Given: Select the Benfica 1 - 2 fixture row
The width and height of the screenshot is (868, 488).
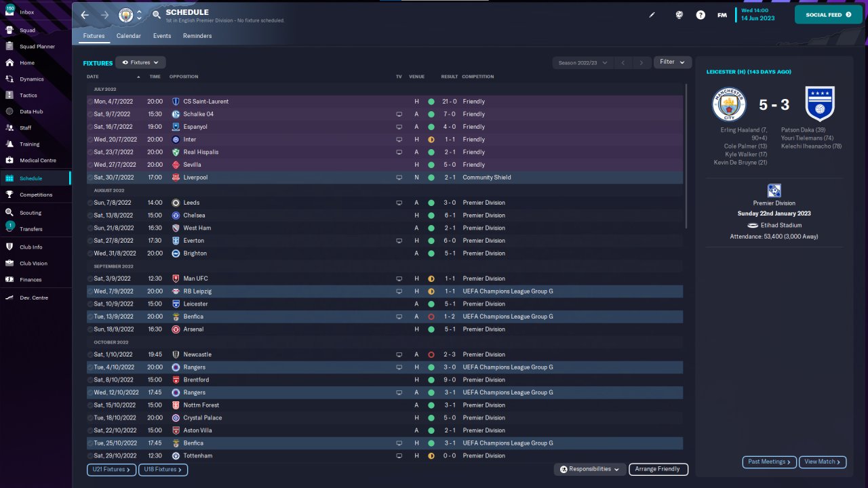Looking at the screenshot, I should pyautogui.click(x=384, y=317).
